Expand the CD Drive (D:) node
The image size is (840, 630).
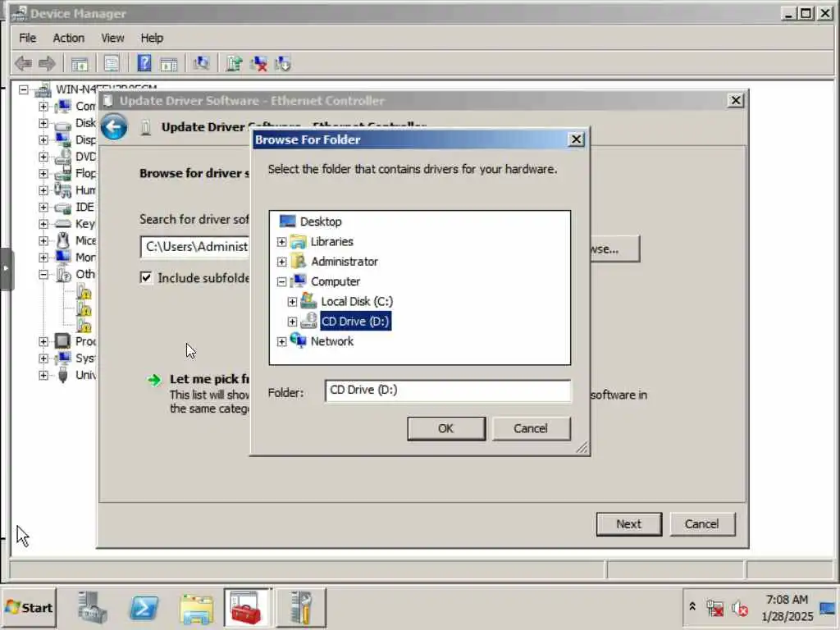(292, 322)
